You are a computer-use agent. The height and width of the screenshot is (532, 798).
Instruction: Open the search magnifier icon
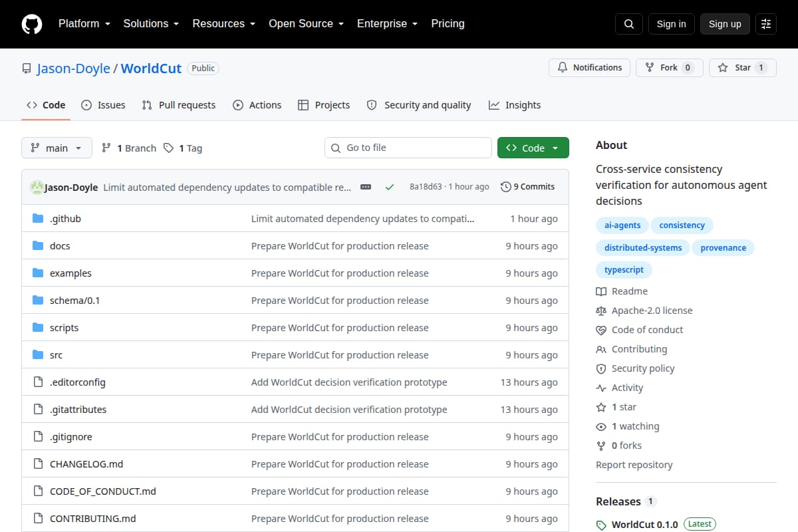[629, 24]
